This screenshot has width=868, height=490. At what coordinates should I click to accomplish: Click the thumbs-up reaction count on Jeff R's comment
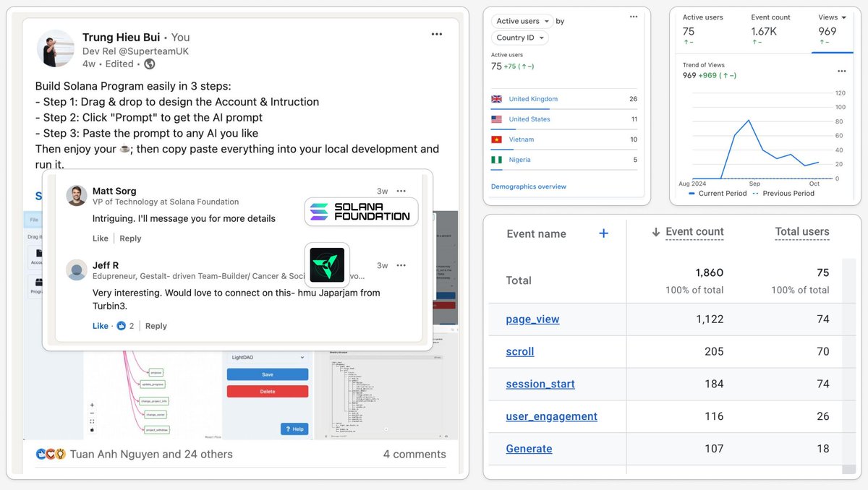[x=125, y=326]
